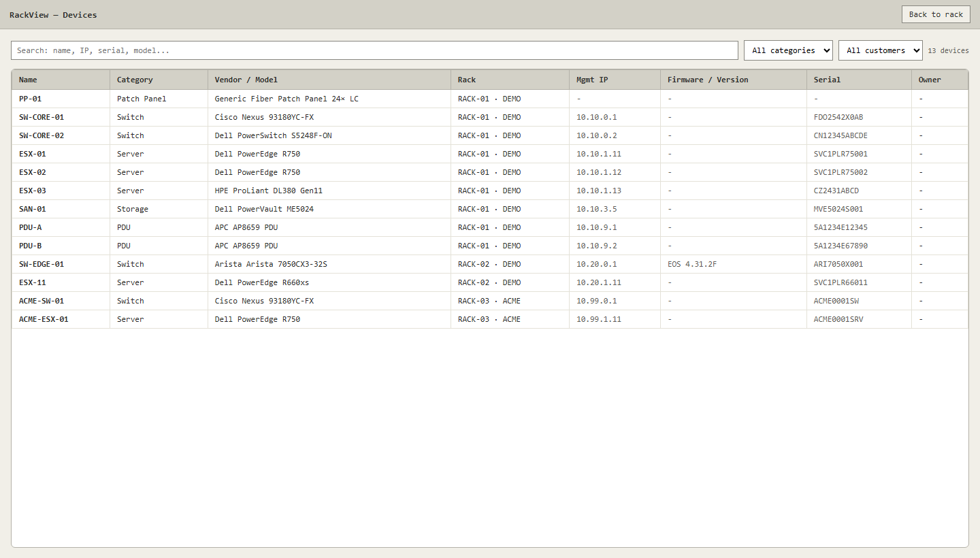
Task: Select the PDU-B device name
Action: 30,246
